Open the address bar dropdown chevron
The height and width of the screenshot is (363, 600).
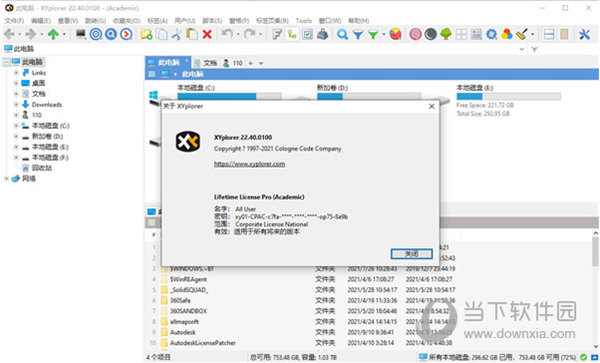click(x=522, y=49)
